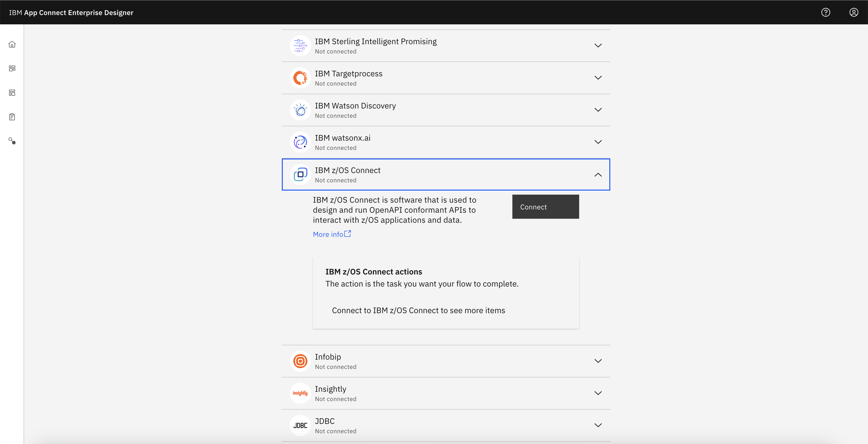Click the IBM watsonx.ai connector icon
The height and width of the screenshot is (444, 868).
[x=300, y=142]
